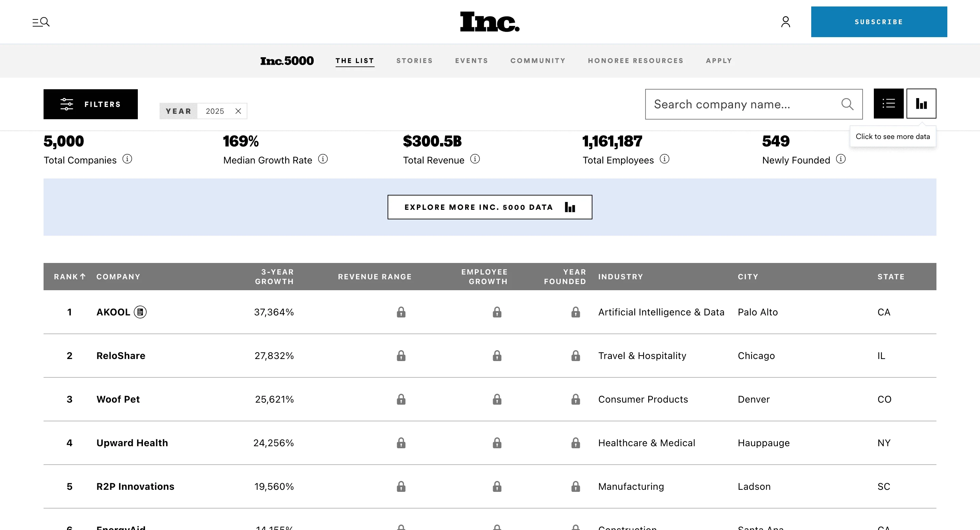Image resolution: width=980 pixels, height=530 pixels.
Task: Switch to chart view using the bar chart icon
Action: pyautogui.click(x=921, y=104)
